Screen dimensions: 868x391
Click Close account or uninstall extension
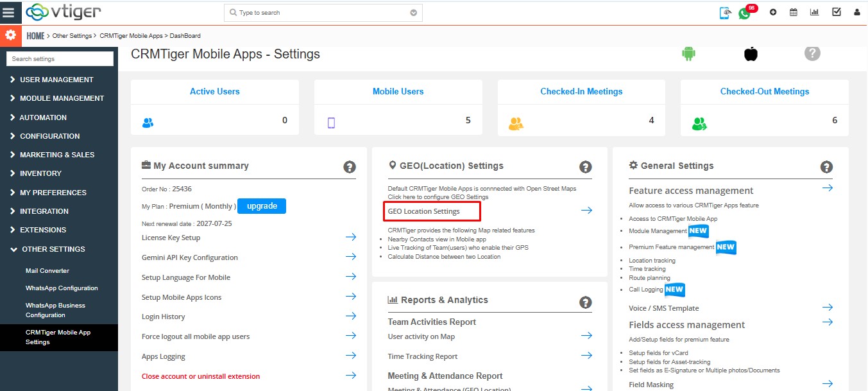tap(201, 376)
